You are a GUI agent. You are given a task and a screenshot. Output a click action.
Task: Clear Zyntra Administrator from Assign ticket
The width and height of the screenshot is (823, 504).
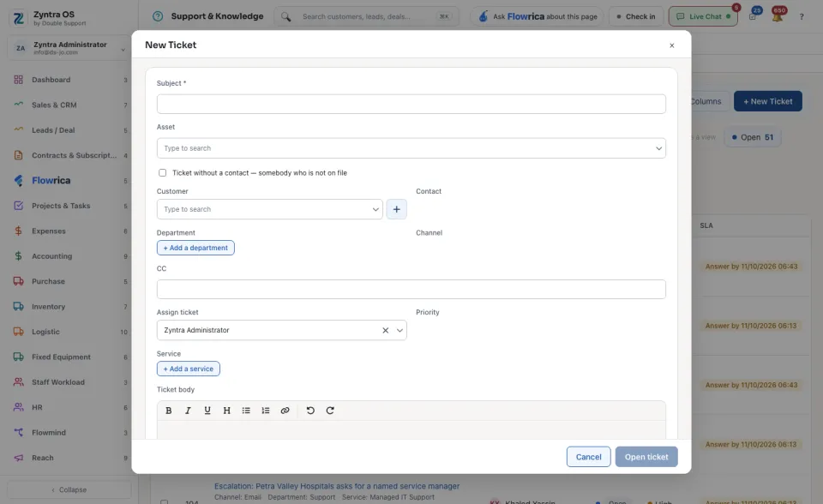(385, 330)
